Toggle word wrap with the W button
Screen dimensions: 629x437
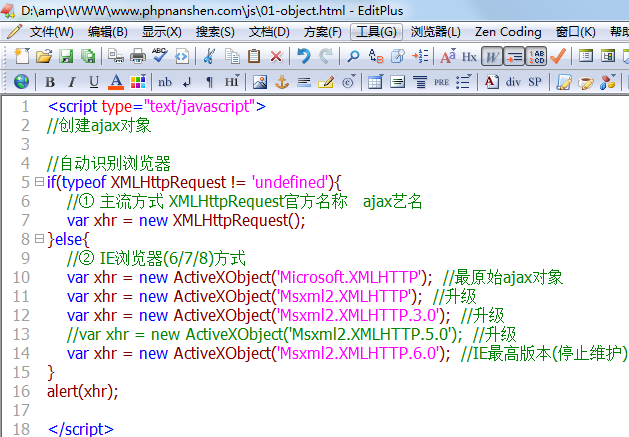point(491,57)
